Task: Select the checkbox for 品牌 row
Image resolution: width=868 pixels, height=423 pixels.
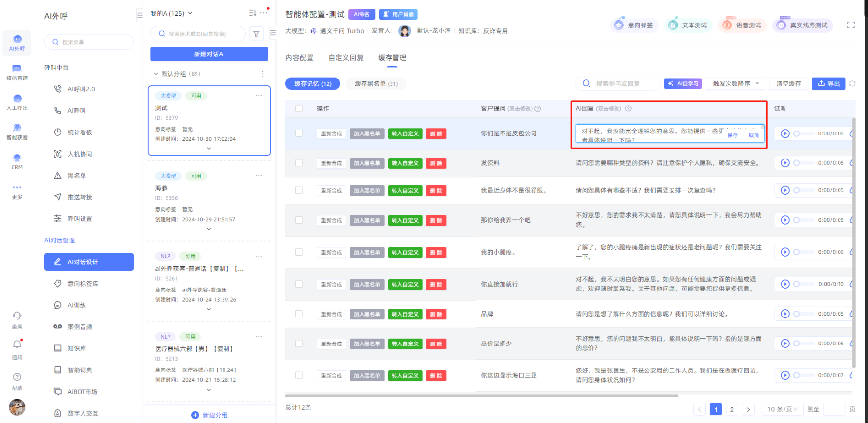Action: pos(299,314)
